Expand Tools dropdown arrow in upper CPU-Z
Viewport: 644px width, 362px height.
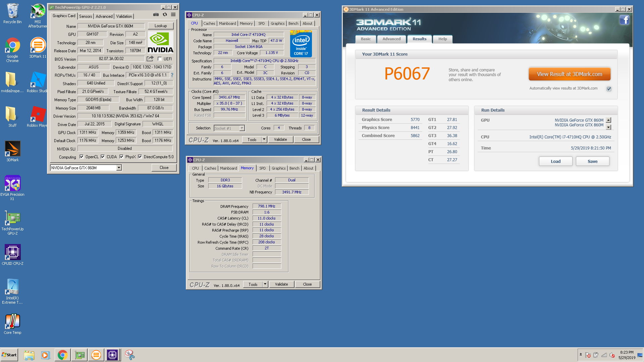264,139
